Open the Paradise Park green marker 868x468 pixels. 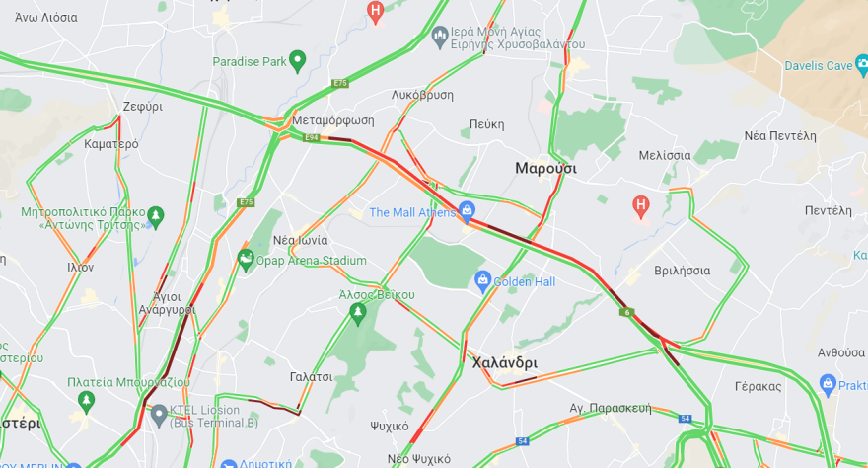tap(298, 61)
